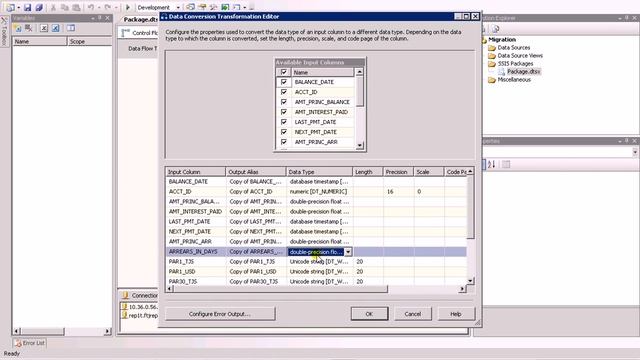Image resolution: width=640 pixels, height=360 pixels.
Task: Select Package.dtsx file in Solution Explorer
Action: pos(524,71)
